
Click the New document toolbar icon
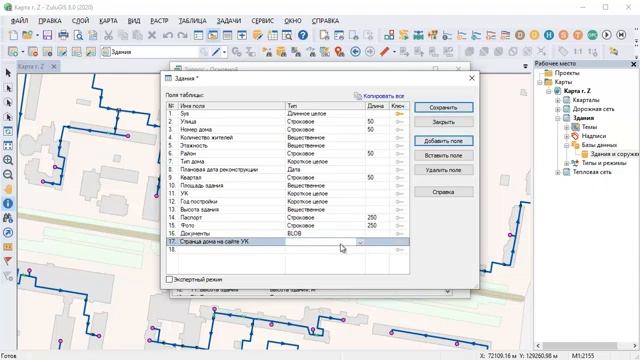pos(13,35)
